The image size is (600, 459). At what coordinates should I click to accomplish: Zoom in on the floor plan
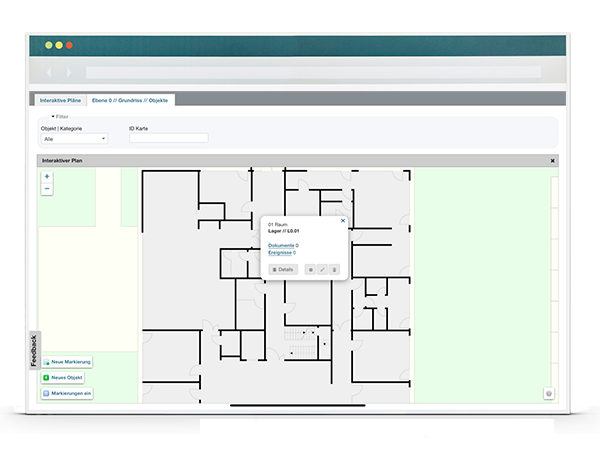click(47, 177)
